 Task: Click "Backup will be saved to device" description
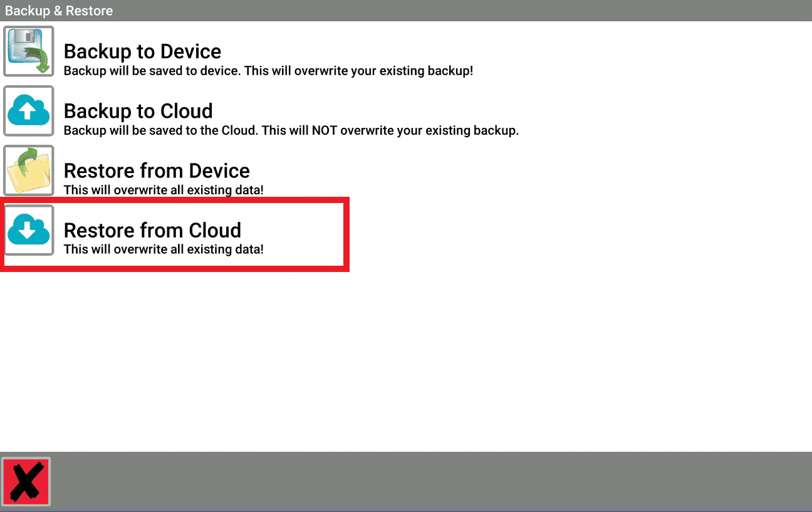268,71
